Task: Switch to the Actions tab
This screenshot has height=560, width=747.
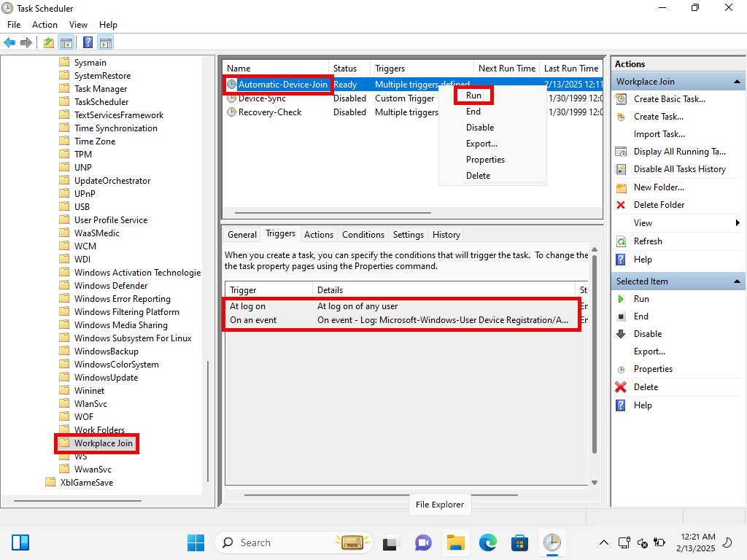Action: tap(319, 235)
